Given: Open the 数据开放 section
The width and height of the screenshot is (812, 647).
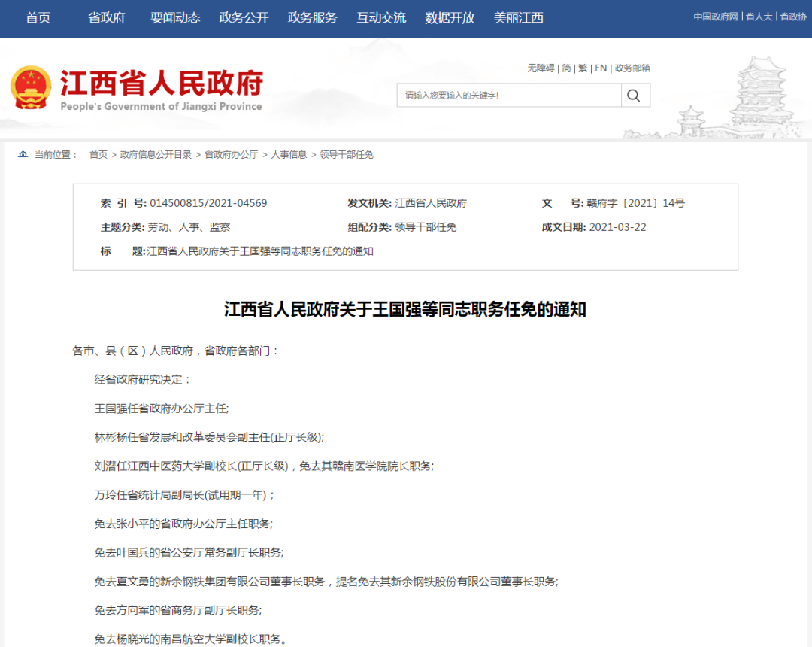Looking at the screenshot, I should point(449,17).
